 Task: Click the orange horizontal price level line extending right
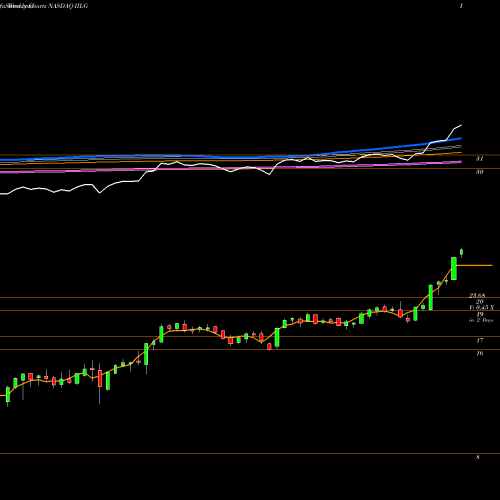pyautogui.click(x=474, y=265)
